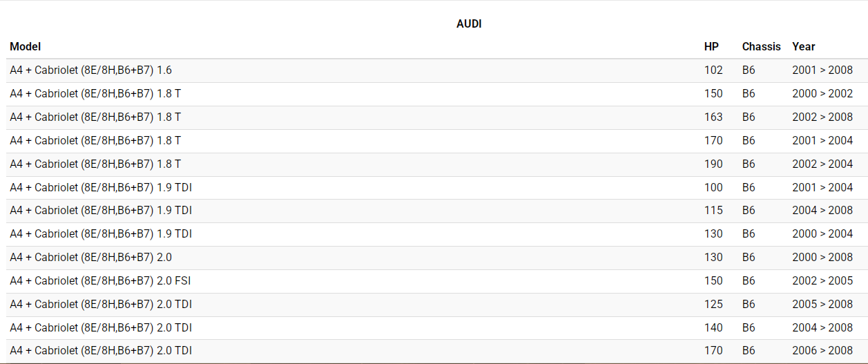This screenshot has width=868, height=364.
Task: Click the 2.0 TDI model with 125 HP
Action: tap(100, 305)
